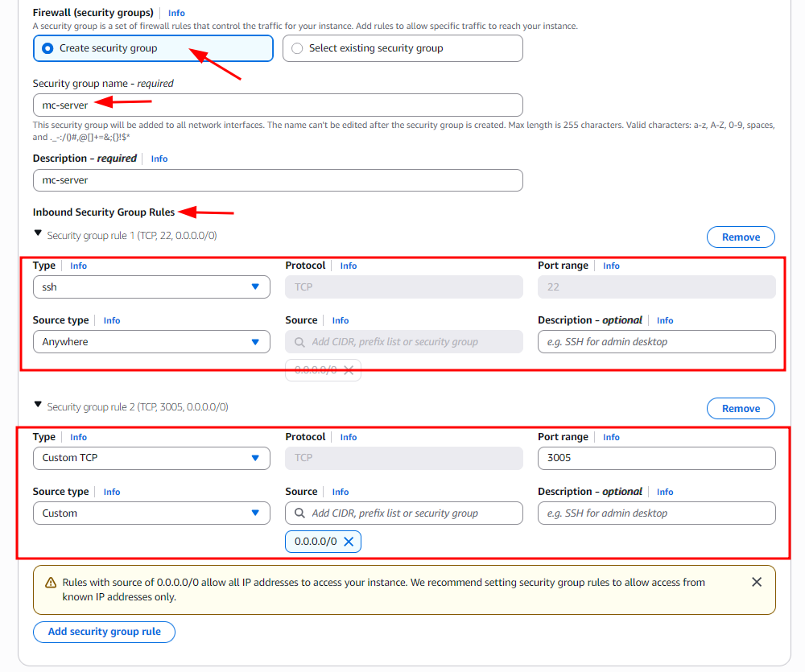The height and width of the screenshot is (672, 805).
Task: Click the Port range field showing 3005
Action: [655, 459]
